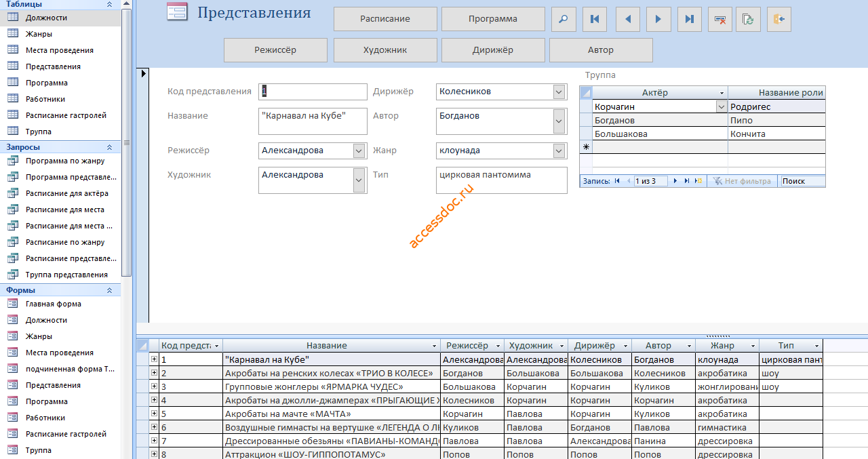
Task: Expand row 1 in the datasheet
Action: 154,359
